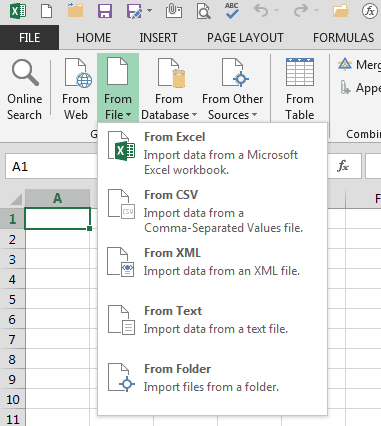
Task: Open the FILE tab
Action: click(x=29, y=37)
